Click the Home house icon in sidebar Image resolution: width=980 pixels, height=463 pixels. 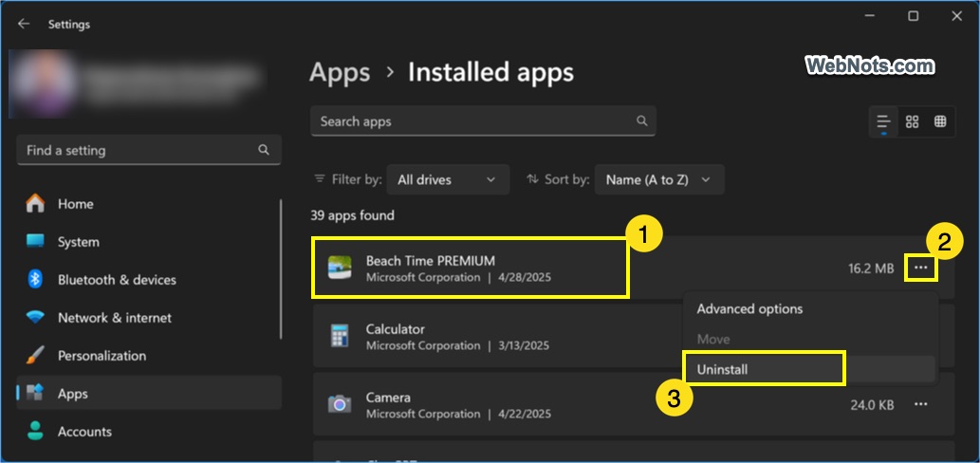35,203
